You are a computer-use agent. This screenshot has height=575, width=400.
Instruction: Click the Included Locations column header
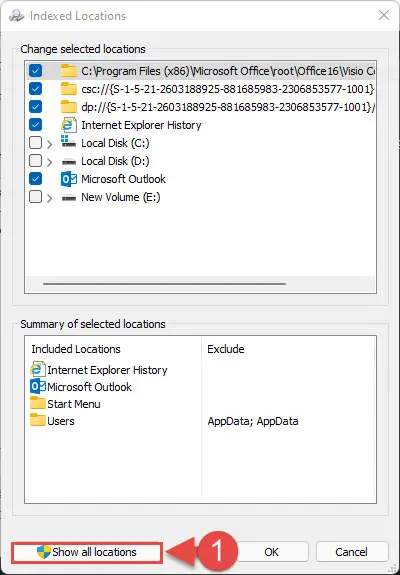click(76, 349)
